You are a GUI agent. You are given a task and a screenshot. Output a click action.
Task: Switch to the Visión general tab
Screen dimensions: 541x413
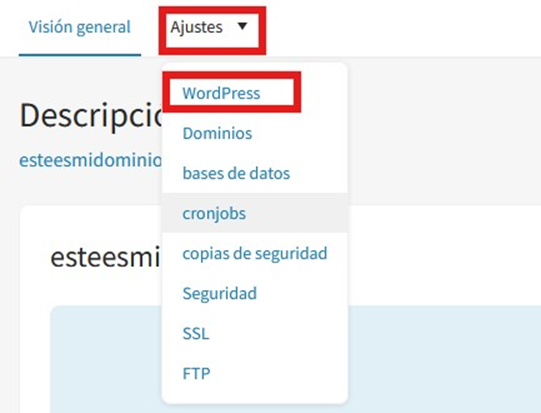pyautogui.click(x=80, y=27)
